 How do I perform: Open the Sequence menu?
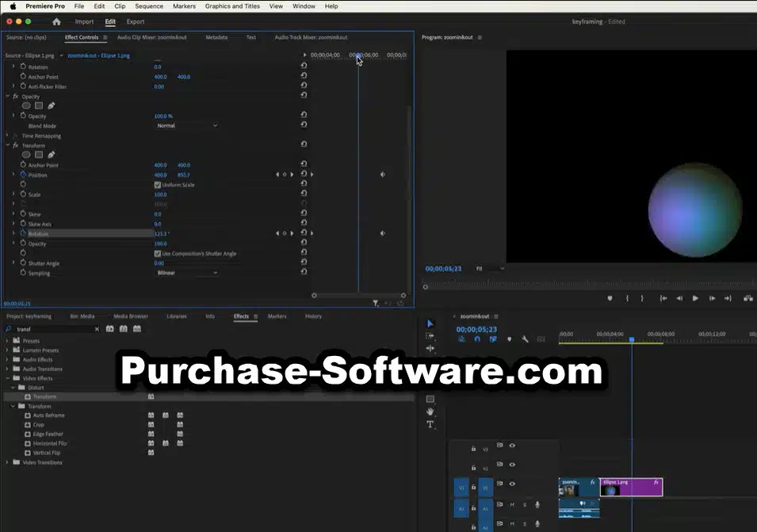(149, 6)
